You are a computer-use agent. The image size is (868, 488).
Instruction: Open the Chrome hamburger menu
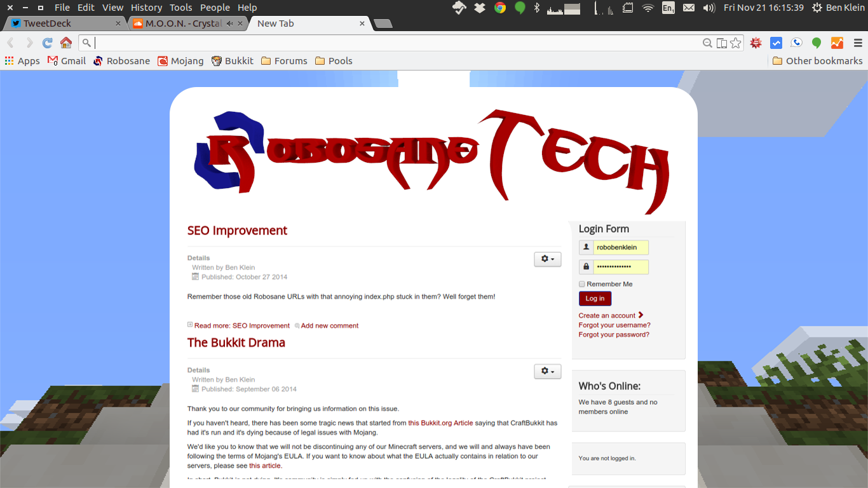[x=858, y=43]
